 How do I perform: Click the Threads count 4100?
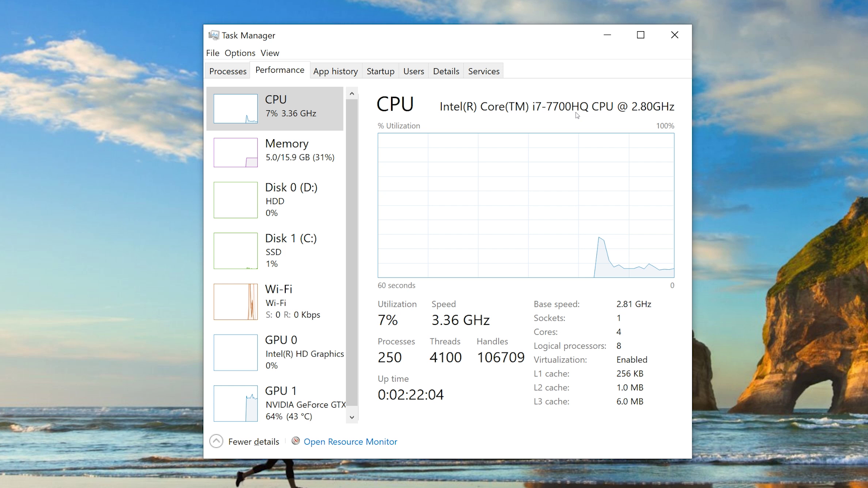[x=446, y=357]
